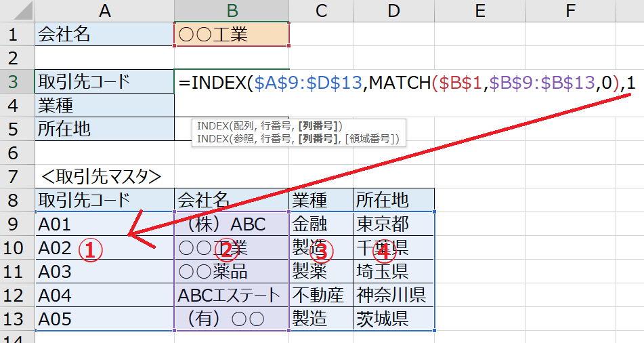Select row 9 header
Image resolution: width=644 pixels, height=343 pixels.
click(x=17, y=224)
